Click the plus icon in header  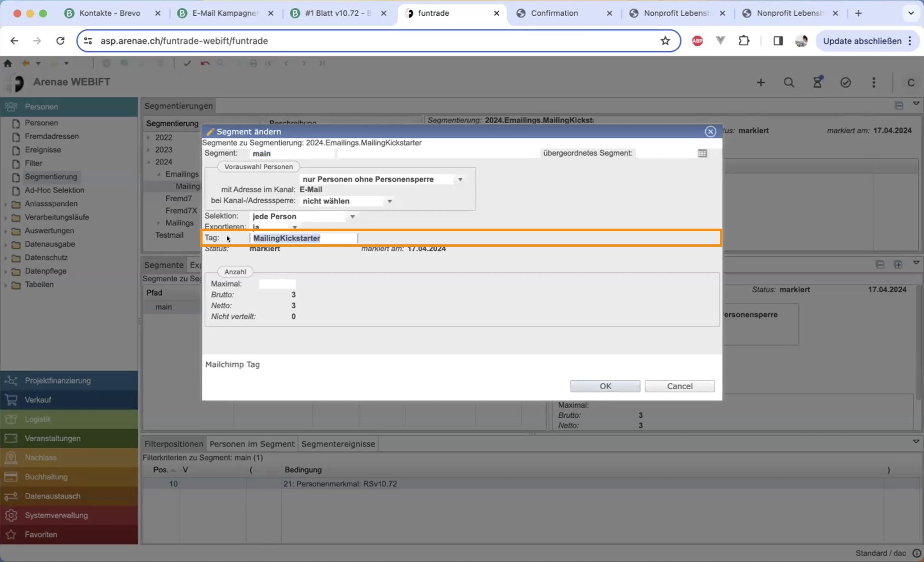pyautogui.click(x=761, y=83)
